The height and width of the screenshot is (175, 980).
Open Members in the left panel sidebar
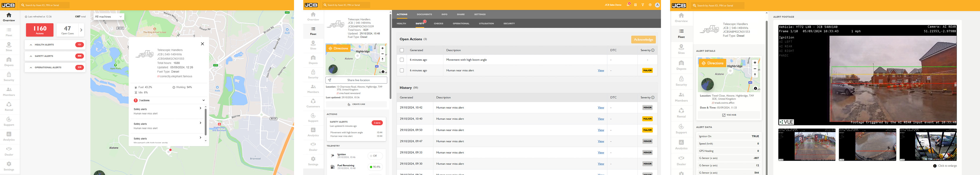(x=9, y=92)
